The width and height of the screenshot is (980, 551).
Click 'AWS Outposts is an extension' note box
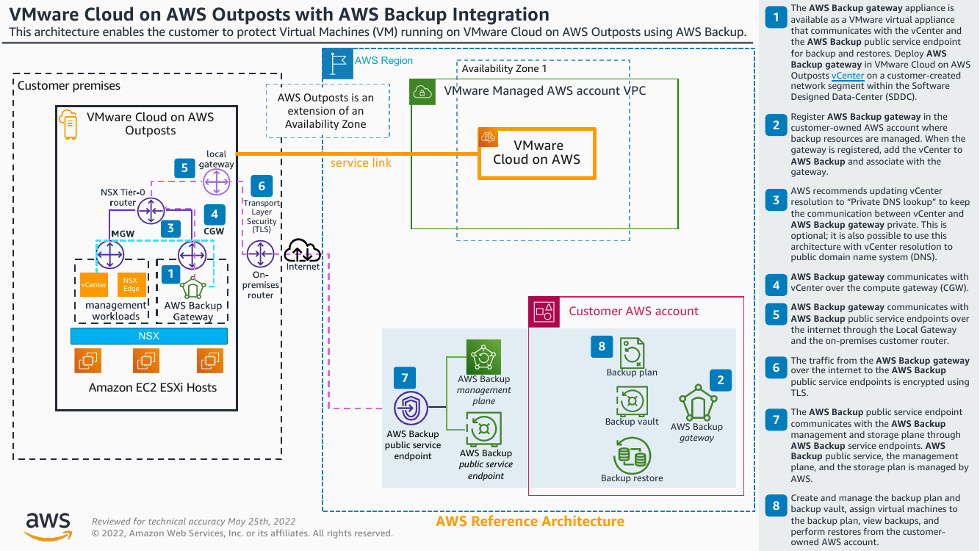pyautogui.click(x=326, y=111)
